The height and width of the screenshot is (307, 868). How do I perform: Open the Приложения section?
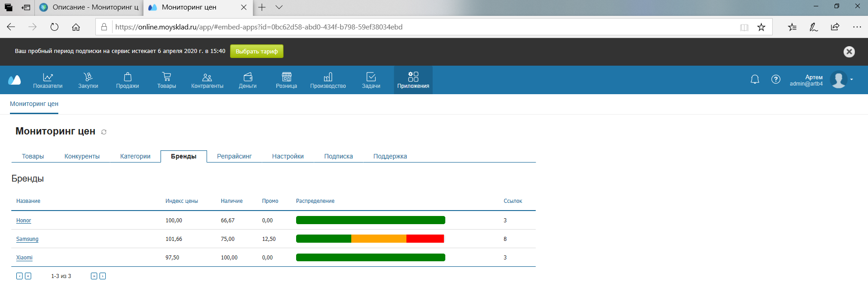click(413, 80)
